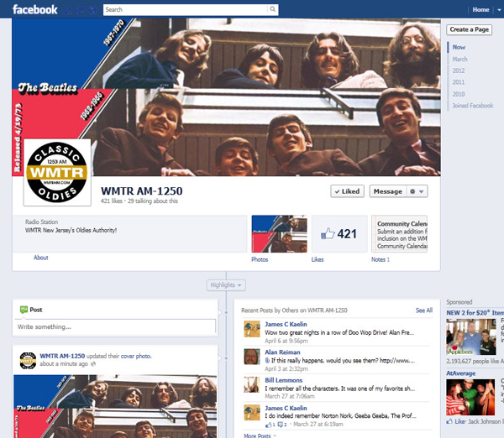Open the notifications globe icon
Screen dimensions: 504x438
tap(93, 10)
